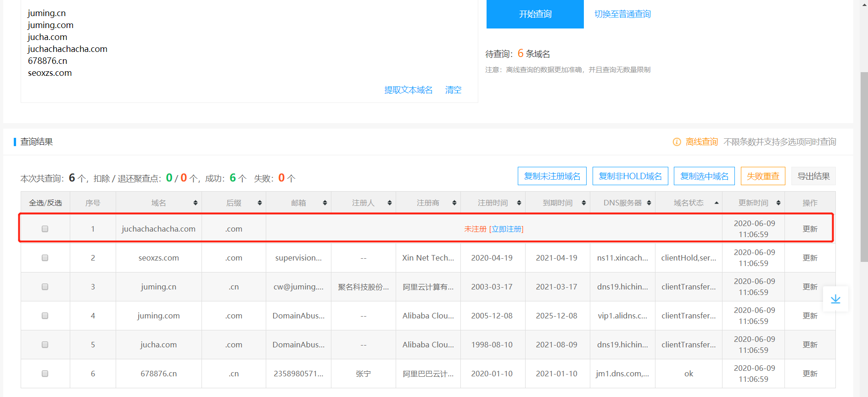
Task: Sort by suffix column arrows
Action: (x=260, y=203)
